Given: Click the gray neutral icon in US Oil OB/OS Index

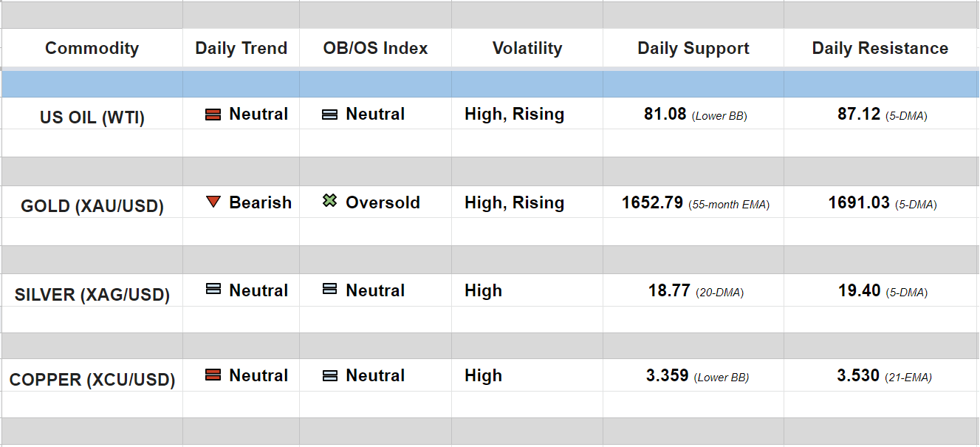Looking at the screenshot, I should tap(330, 115).
